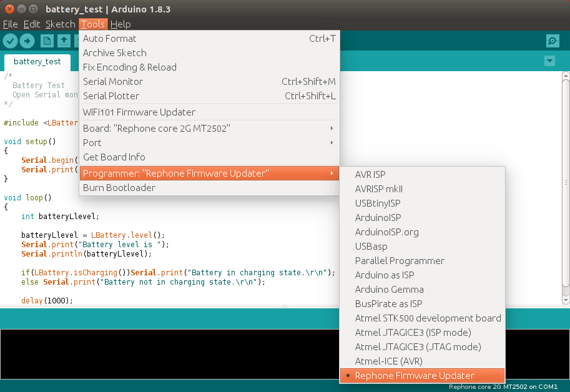Screen dimensions: 570x392
Task: Open the Help menu
Action: (120, 24)
